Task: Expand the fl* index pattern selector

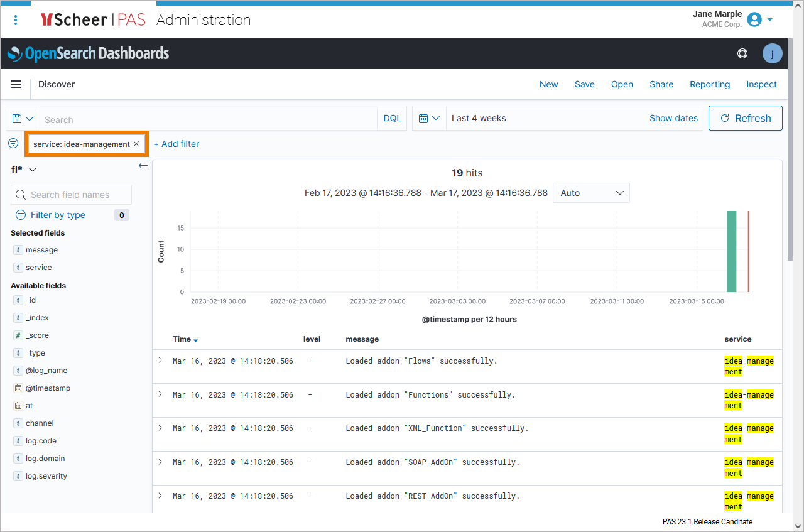Action: pyautogui.click(x=24, y=170)
